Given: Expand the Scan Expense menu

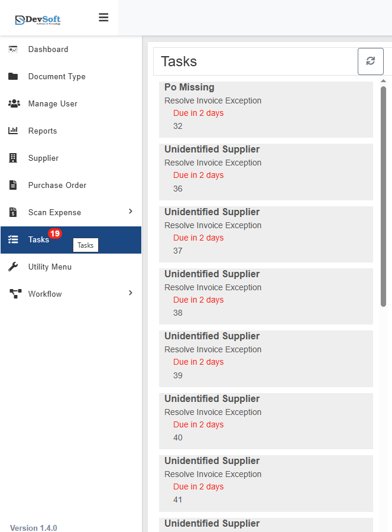Looking at the screenshot, I should pyautogui.click(x=71, y=212).
